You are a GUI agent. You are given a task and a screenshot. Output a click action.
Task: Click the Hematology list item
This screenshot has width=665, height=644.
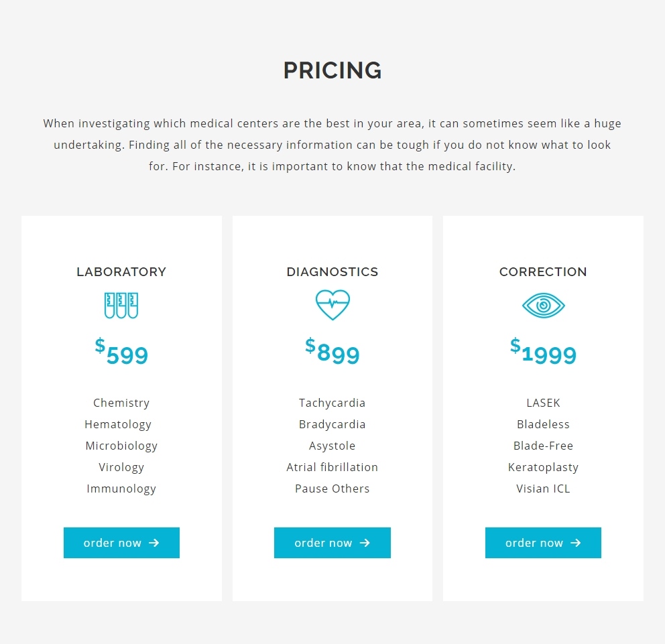[118, 424]
